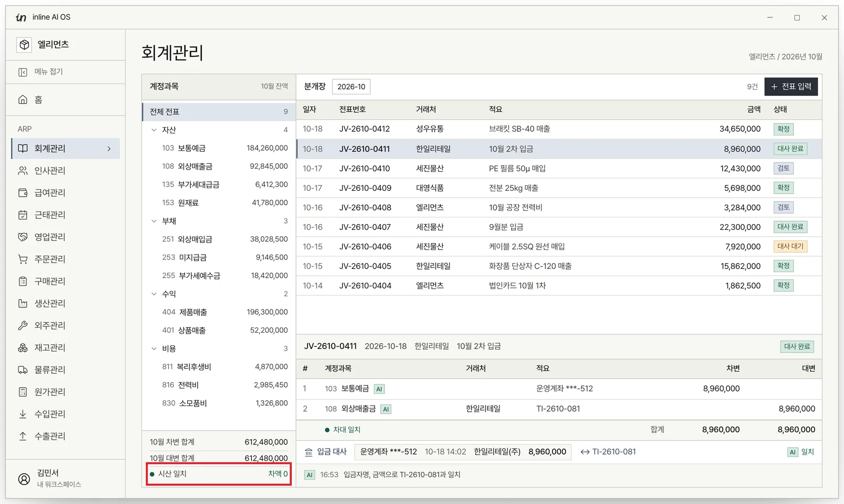
Task: Open 급여관리 wallet icon
Action: 23,193
